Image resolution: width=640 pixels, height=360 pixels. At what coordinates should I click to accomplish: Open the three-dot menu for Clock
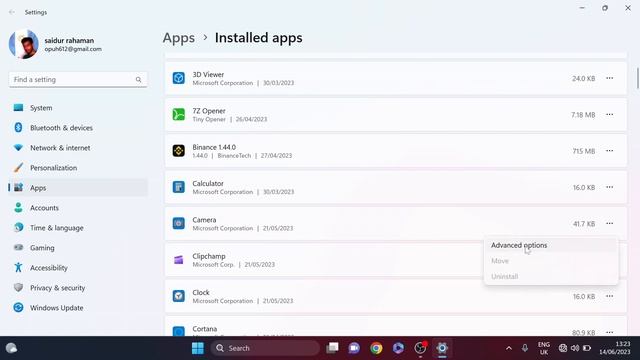coord(609,296)
